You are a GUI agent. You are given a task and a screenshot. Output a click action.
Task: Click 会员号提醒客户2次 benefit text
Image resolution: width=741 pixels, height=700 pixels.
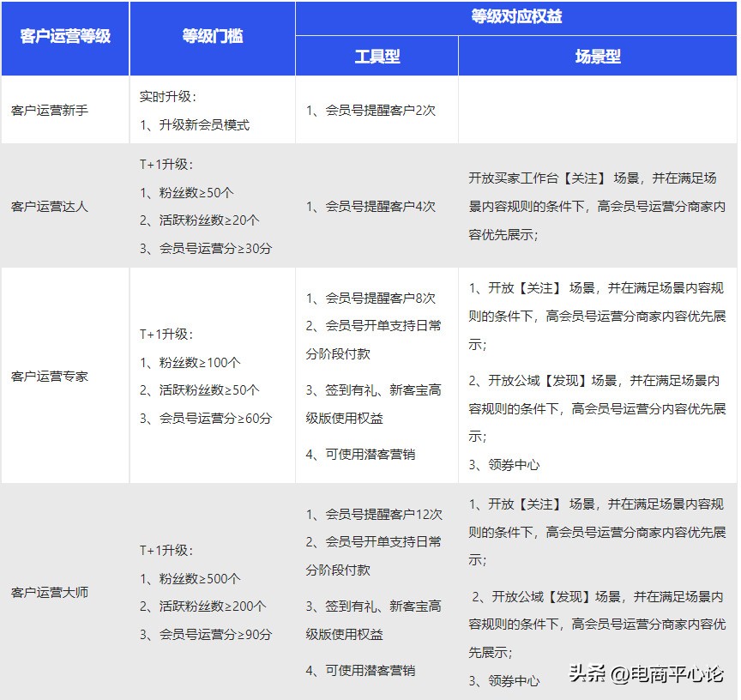click(x=370, y=110)
